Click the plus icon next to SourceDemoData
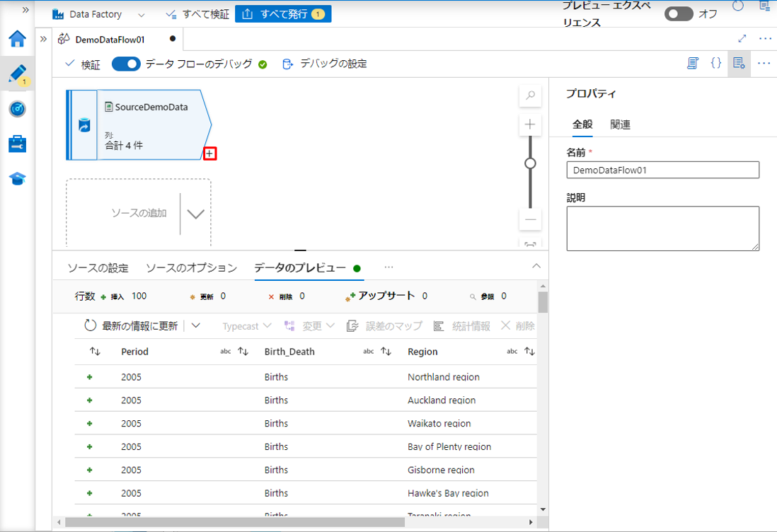Screen dimensions: 777x532 pyautogui.click(x=209, y=154)
